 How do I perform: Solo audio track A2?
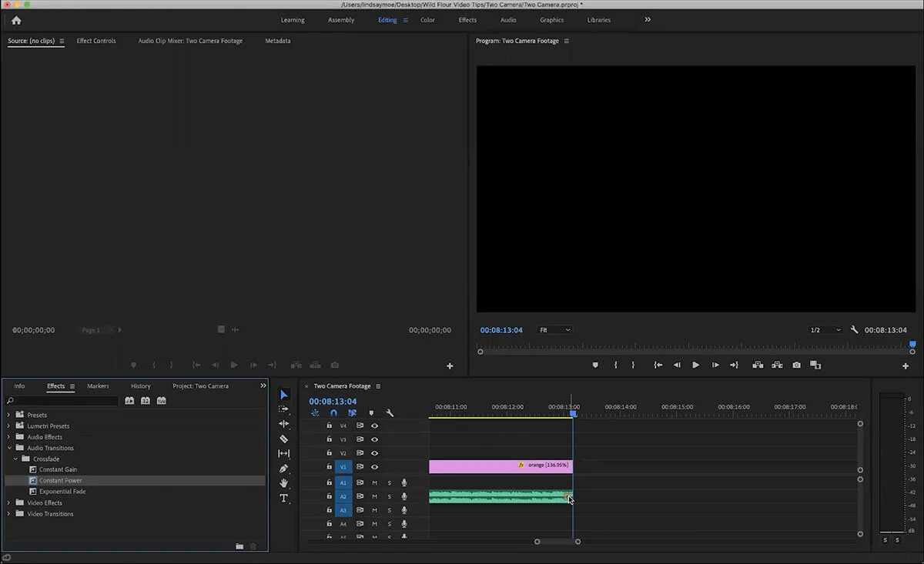pyautogui.click(x=390, y=497)
